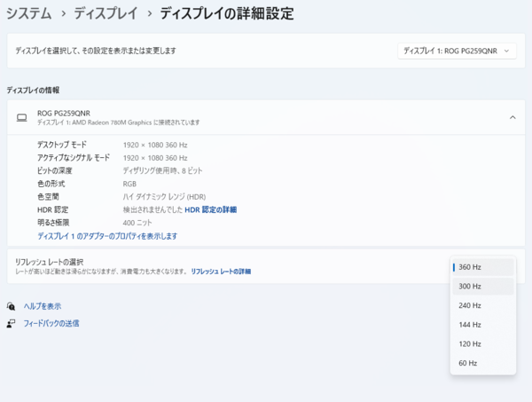Click the monitor icon beside ROG PG259QNR

click(x=21, y=117)
